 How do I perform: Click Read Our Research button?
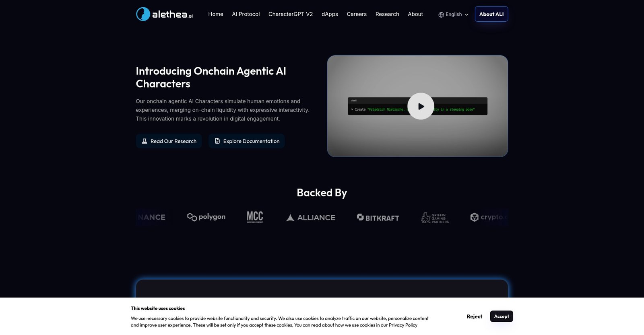169,141
